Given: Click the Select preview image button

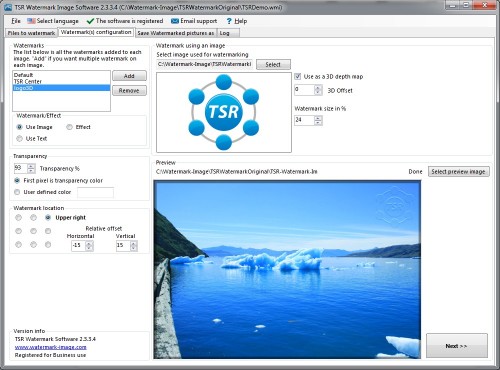Looking at the screenshot, I should tap(458, 171).
